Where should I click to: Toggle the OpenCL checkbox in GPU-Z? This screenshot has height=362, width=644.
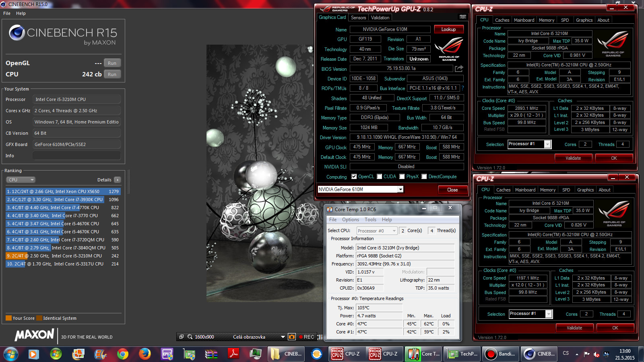354,177
